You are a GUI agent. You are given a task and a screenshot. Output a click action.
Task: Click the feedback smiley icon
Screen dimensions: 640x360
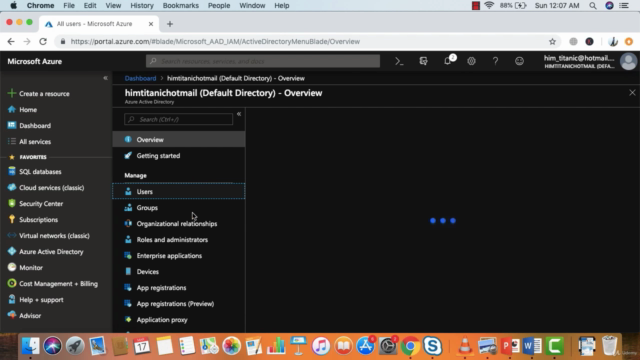pyautogui.click(x=519, y=61)
